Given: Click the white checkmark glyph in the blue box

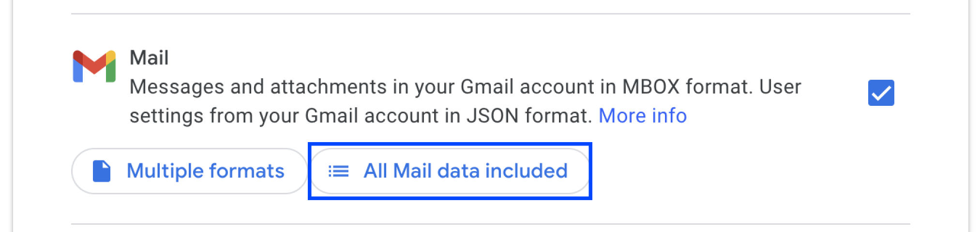Looking at the screenshot, I should click(x=881, y=93).
